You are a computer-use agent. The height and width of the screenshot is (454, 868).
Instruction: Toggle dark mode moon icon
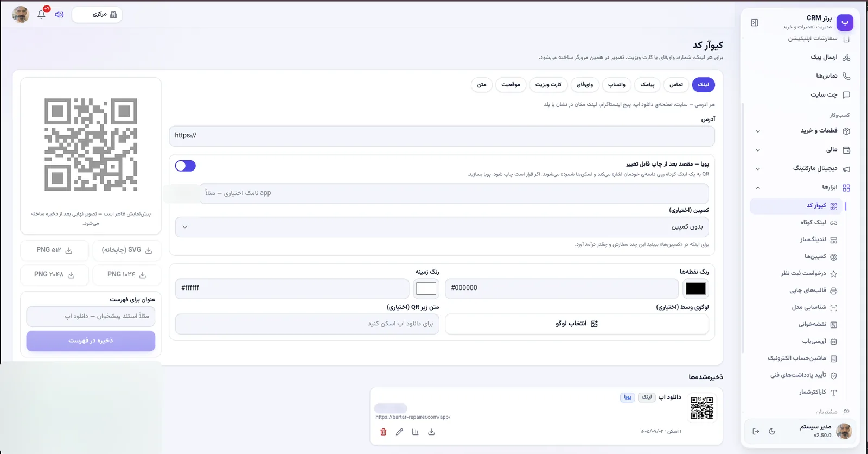(x=772, y=431)
